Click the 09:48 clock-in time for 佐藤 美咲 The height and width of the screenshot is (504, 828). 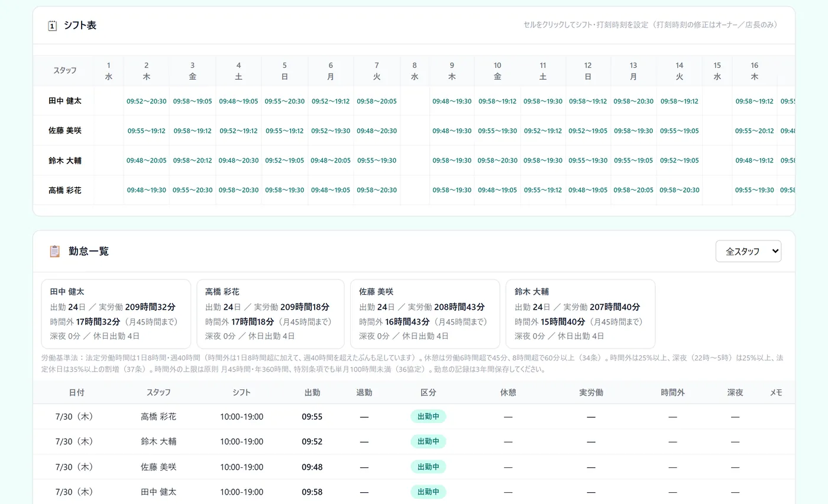coord(312,467)
